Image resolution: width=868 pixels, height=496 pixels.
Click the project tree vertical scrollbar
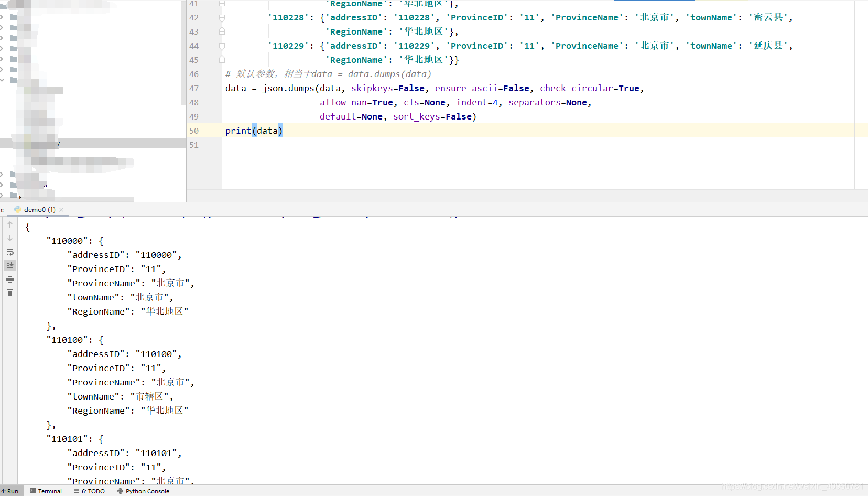coord(183,52)
